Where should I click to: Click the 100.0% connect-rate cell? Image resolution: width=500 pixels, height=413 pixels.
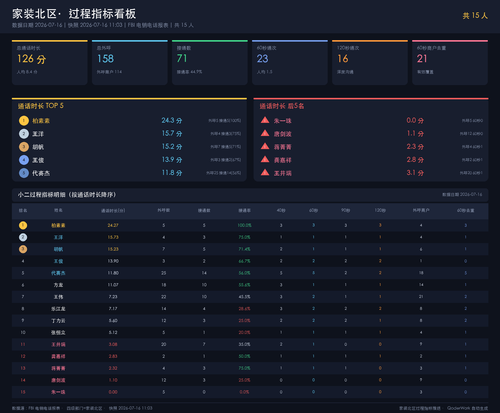[244, 225]
